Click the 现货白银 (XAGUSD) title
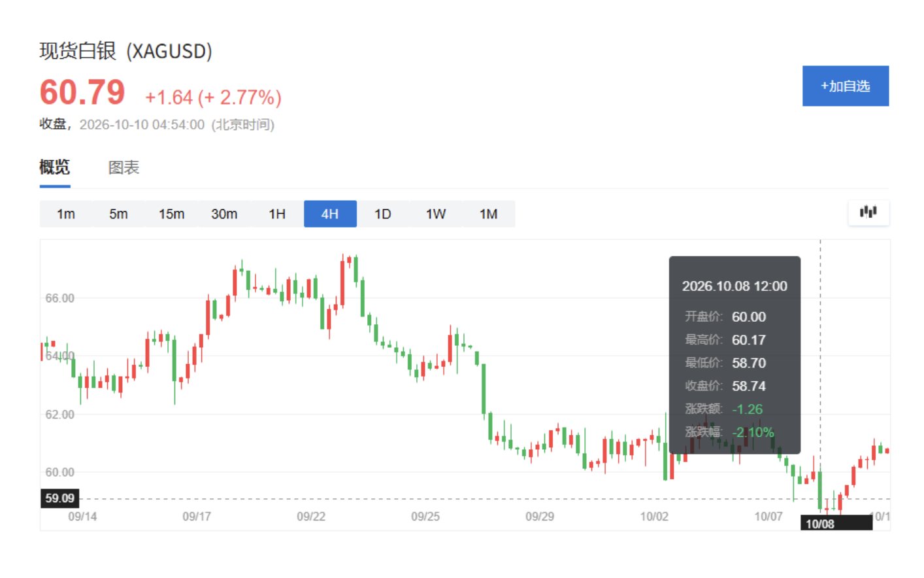 (126, 51)
